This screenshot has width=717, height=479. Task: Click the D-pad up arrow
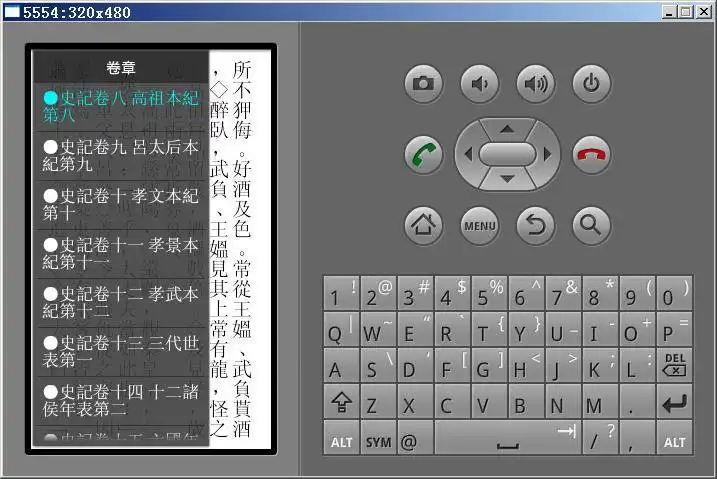click(x=507, y=129)
